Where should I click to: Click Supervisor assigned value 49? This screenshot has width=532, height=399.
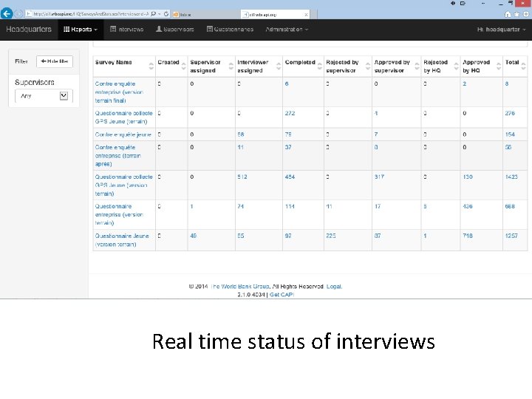pyautogui.click(x=194, y=236)
